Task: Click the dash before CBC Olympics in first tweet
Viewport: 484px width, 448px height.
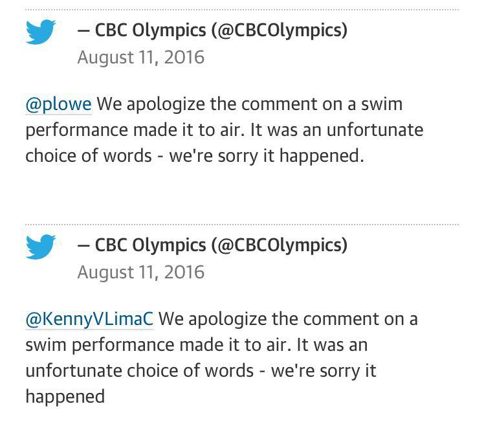Action: coord(83,30)
